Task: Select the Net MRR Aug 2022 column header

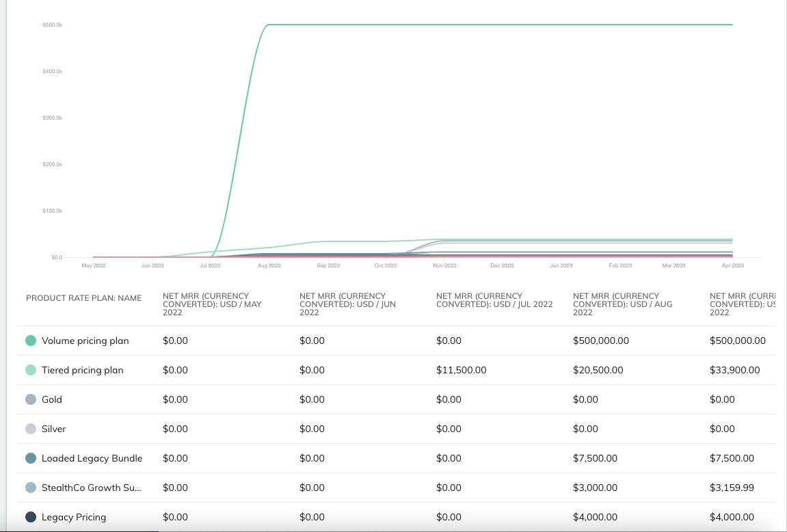Action: tap(622, 304)
